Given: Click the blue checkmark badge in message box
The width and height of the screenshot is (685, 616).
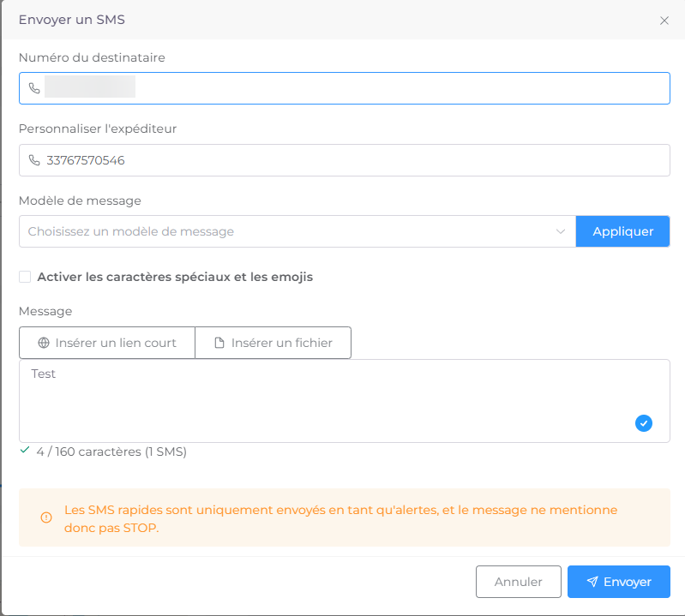Looking at the screenshot, I should pos(644,423).
